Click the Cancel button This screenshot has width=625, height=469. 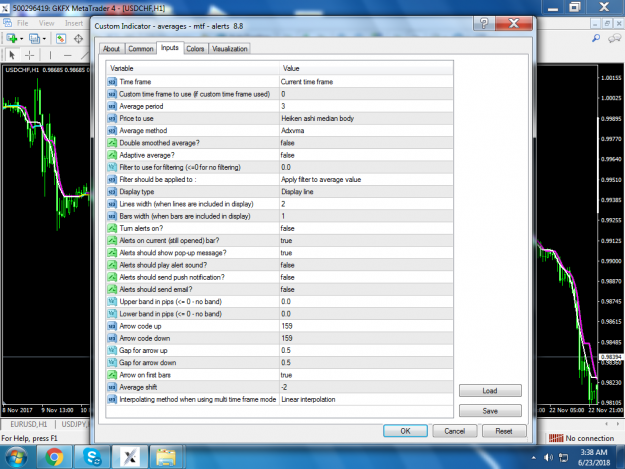click(x=455, y=431)
